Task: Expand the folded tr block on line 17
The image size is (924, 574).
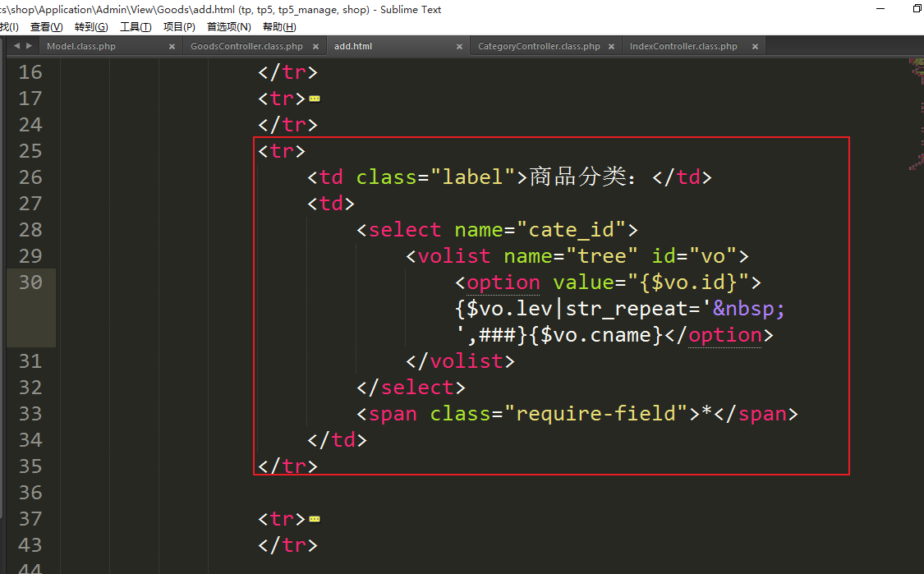Action: click(314, 99)
